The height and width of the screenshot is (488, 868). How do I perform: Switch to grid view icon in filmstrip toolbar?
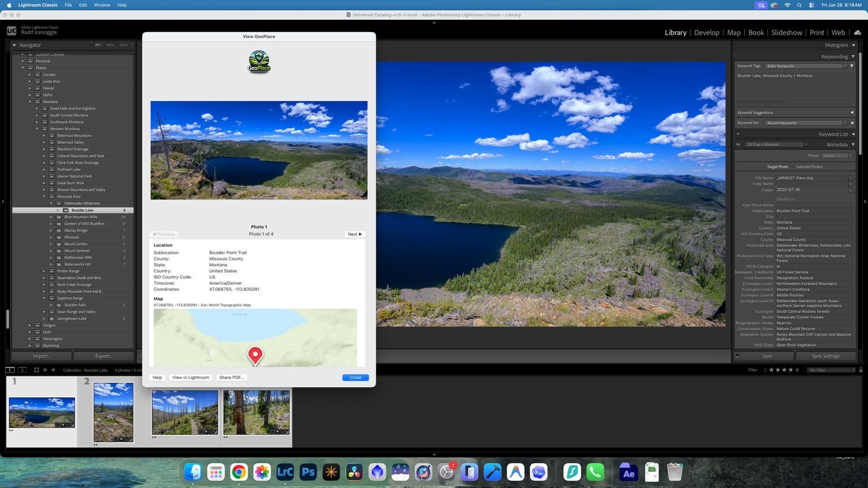36,370
